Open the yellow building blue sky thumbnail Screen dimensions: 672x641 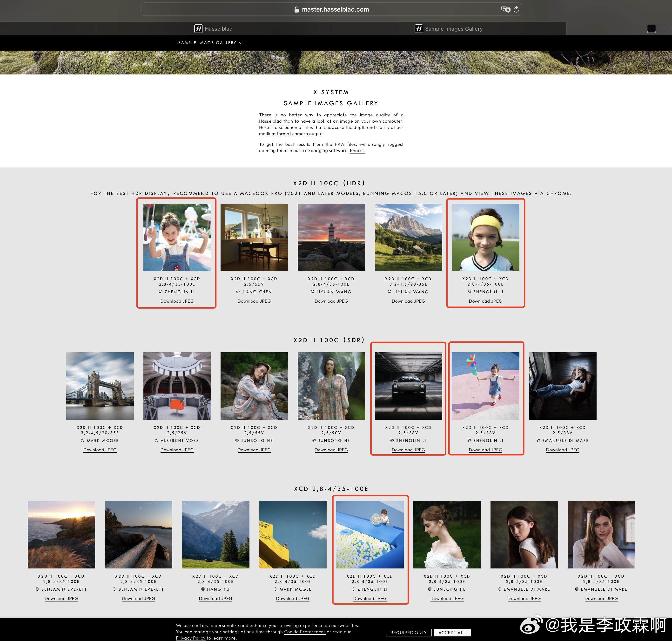[293, 535]
